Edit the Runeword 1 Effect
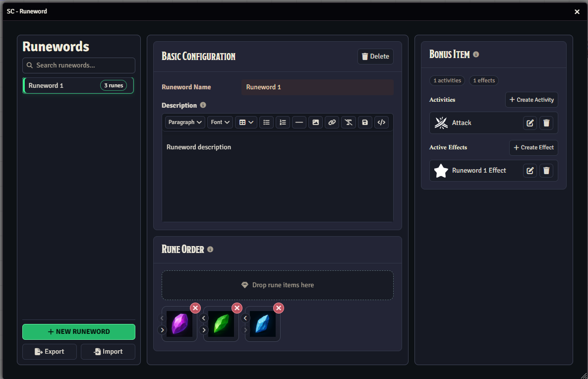 (x=530, y=171)
